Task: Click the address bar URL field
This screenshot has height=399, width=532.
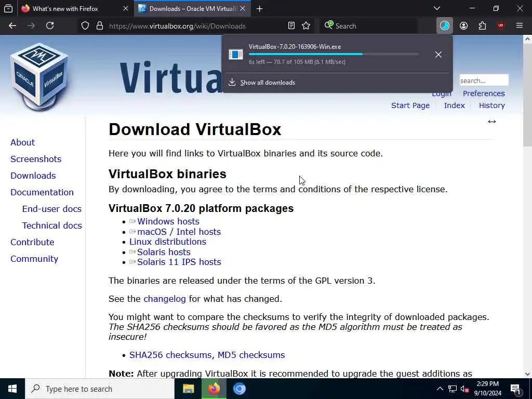Action: (197, 26)
